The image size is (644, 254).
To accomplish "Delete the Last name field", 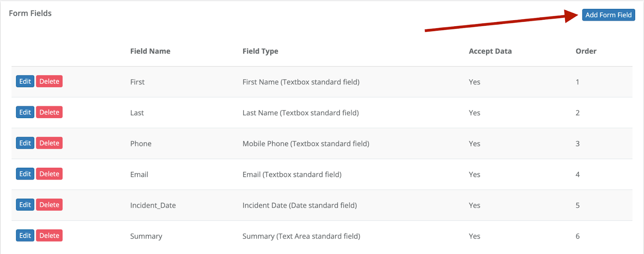I will [49, 112].
